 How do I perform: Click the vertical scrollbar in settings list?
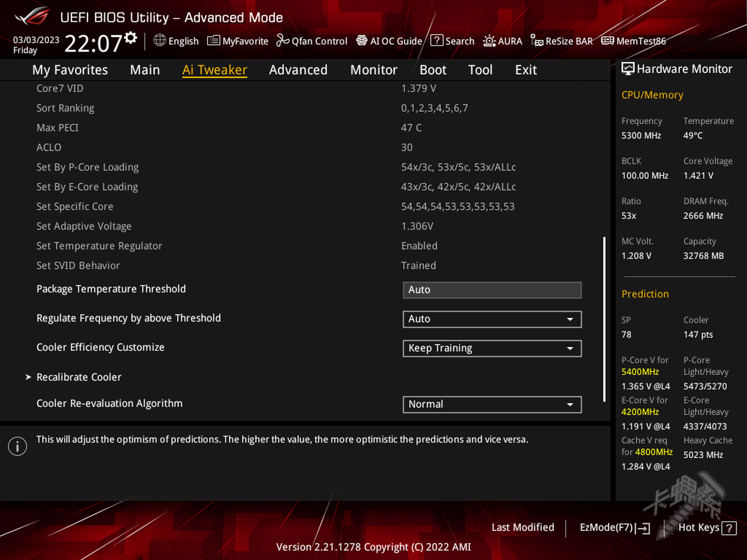(x=604, y=319)
